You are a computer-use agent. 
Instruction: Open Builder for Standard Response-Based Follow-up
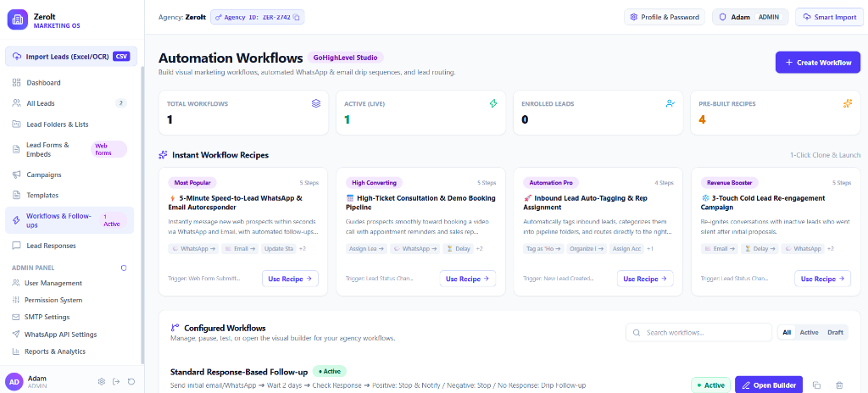click(x=768, y=385)
